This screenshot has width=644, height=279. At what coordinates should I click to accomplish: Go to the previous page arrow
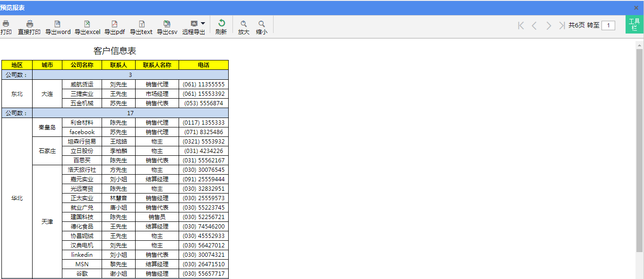(x=534, y=25)
